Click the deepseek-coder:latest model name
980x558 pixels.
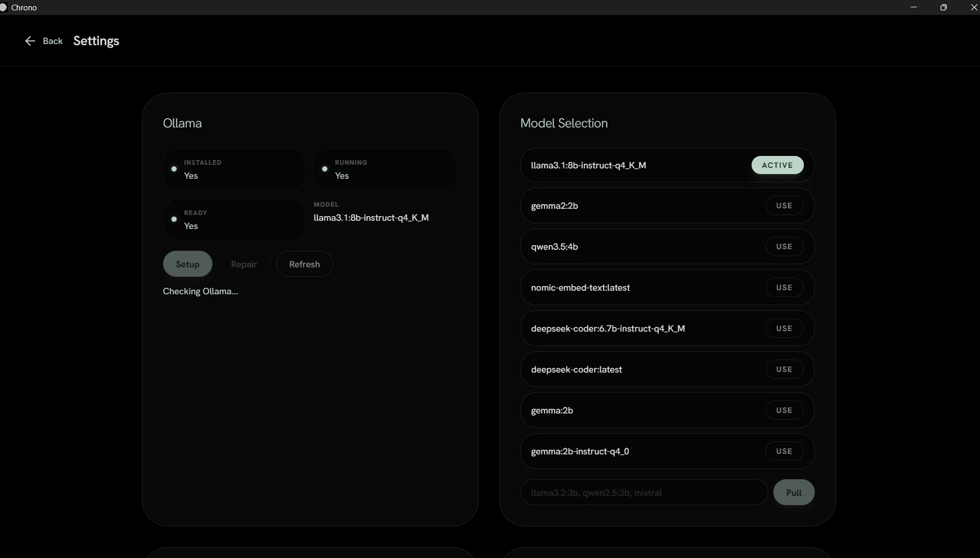coord(576,369)
